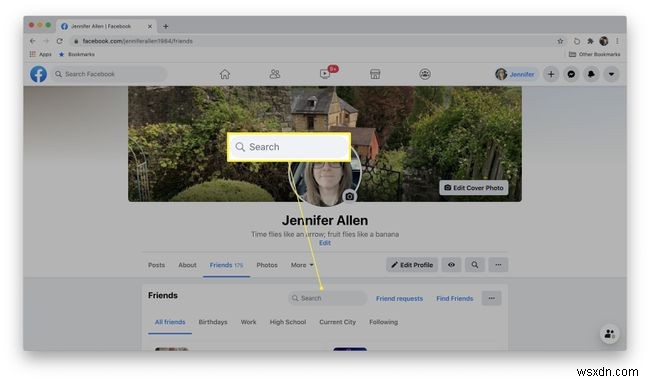650x382 pixels.
Task: Select the Following filter tab
Action: point(383,322)
